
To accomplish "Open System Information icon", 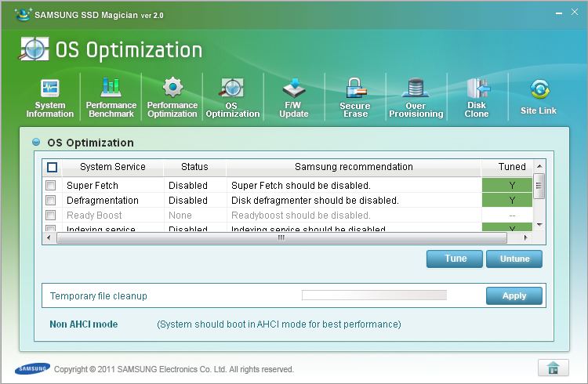I will coord(50,89).
